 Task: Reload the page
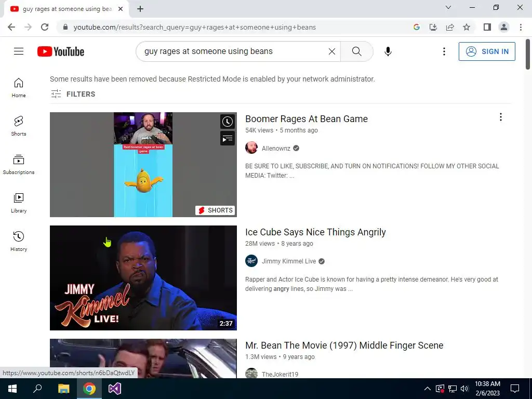pos(45,27)
